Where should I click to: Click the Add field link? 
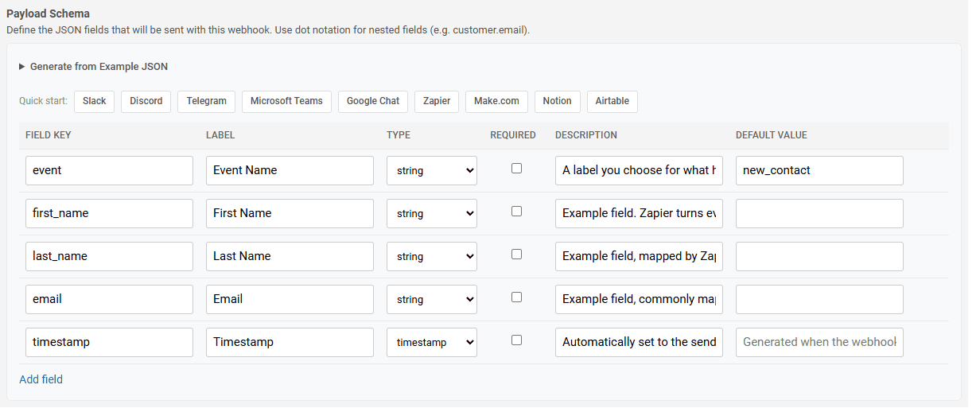[x=41, y=379]
